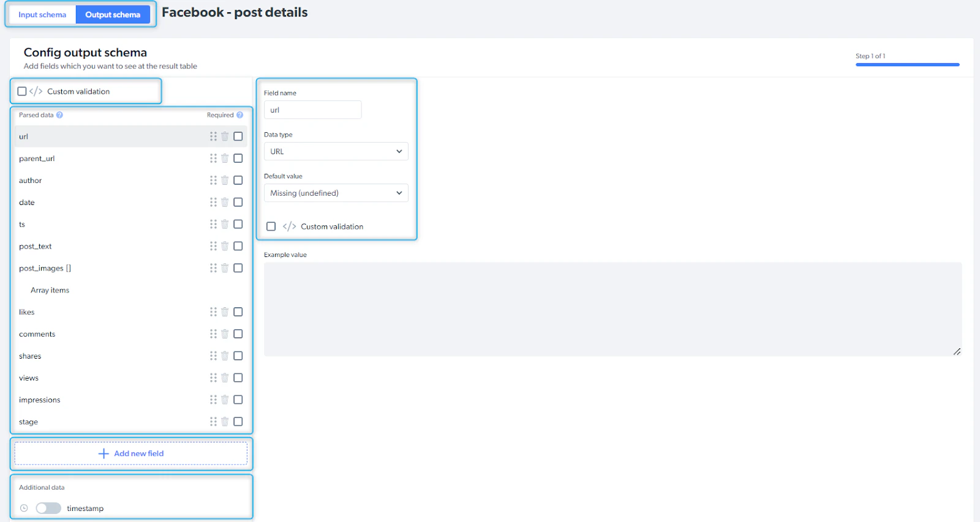Delete the url field via trash icon

pos(225,136)
